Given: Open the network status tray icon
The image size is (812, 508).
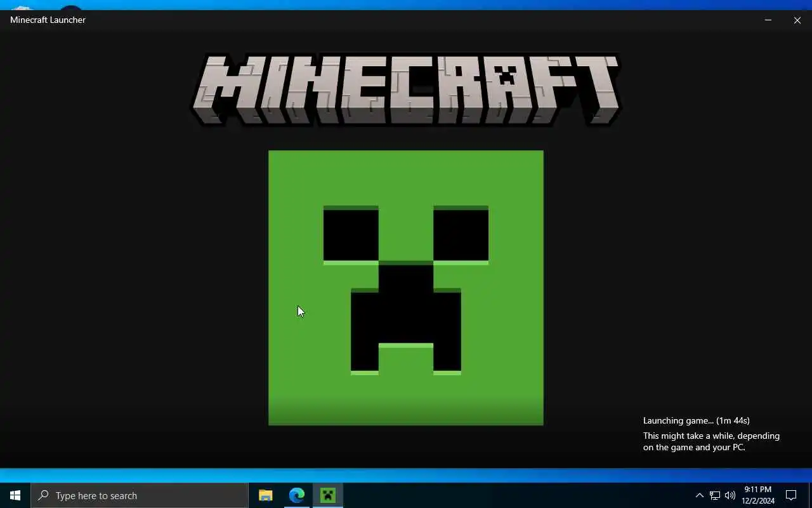Looking at the screenshot, I should point(715,495).
